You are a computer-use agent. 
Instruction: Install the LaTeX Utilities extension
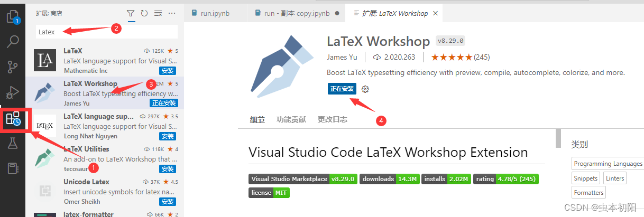pos(168,169)
